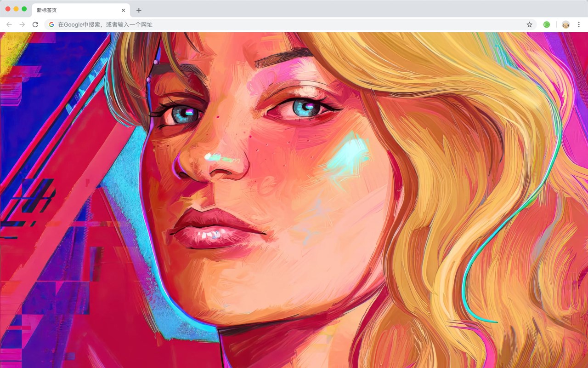The width and height of the screenshot is (588, 368).
Task: Click the Google logo in address bar
Action: coord(51,24)
